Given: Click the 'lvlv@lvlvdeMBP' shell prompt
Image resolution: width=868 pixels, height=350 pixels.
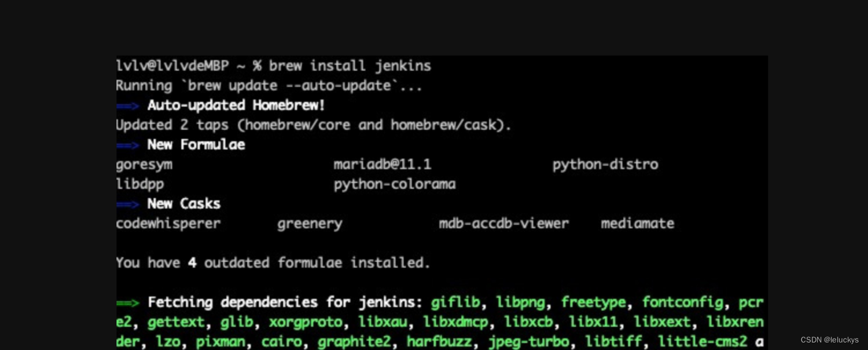Looking at the screenshot, I should coord(172,66).
